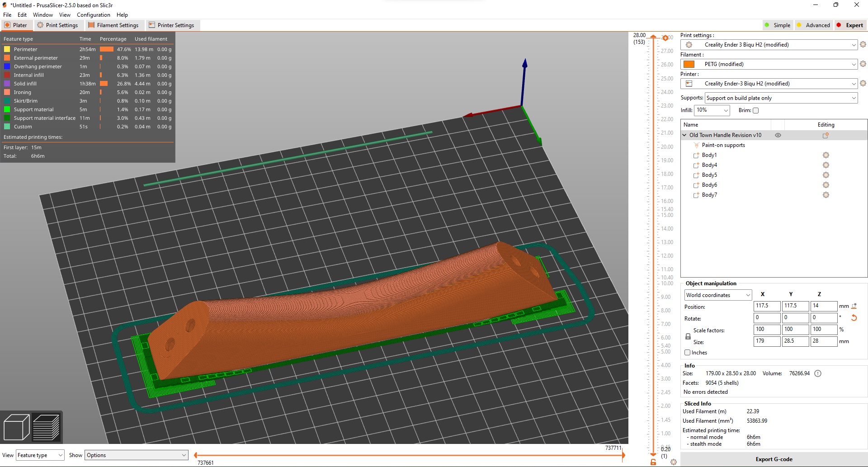This screenshot has height=467, width=868.
Task: Click the orange PETG filament color swatch
Action: (x=689, y=64)
